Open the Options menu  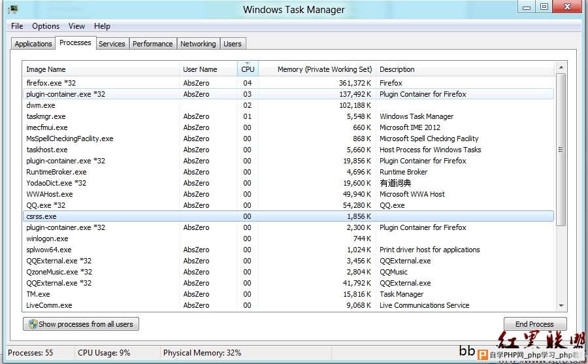46,26
